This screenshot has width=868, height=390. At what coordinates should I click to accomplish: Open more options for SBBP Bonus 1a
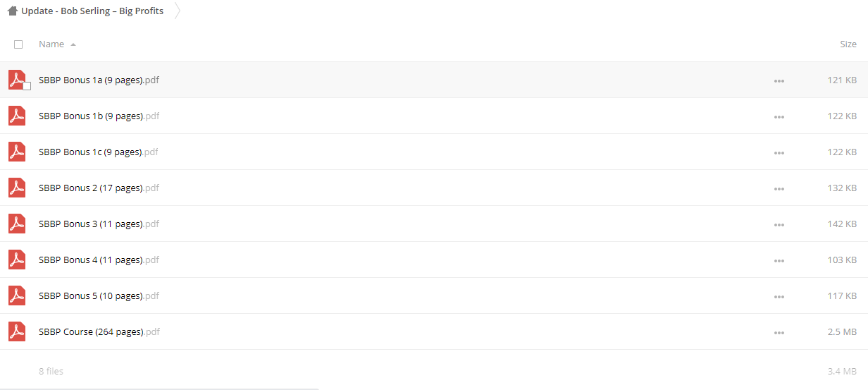pos(779,80)
